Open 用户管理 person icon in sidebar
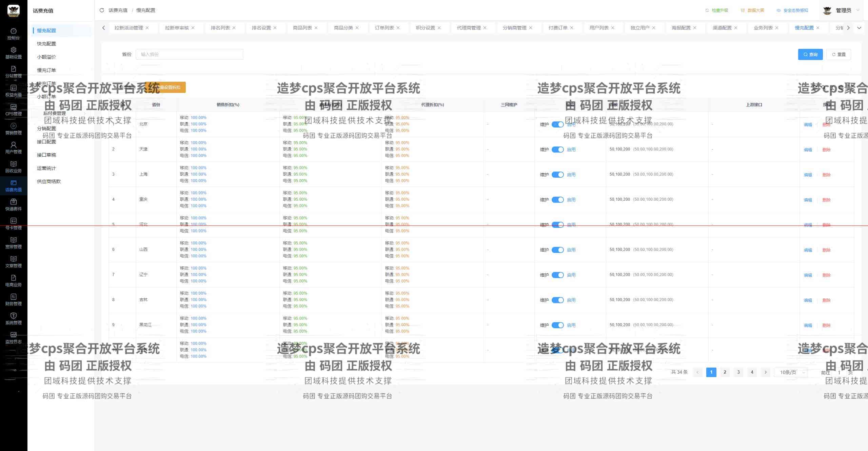 coord(14,148)
